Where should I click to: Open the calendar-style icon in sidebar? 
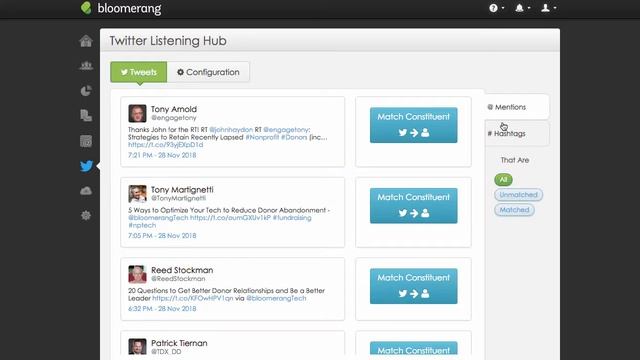click(86, 141)
